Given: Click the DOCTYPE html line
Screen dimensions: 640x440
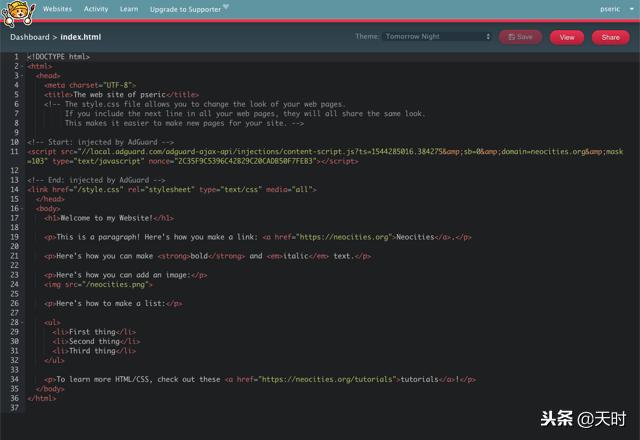Looking at the screenshot, I should coord(58,57).
